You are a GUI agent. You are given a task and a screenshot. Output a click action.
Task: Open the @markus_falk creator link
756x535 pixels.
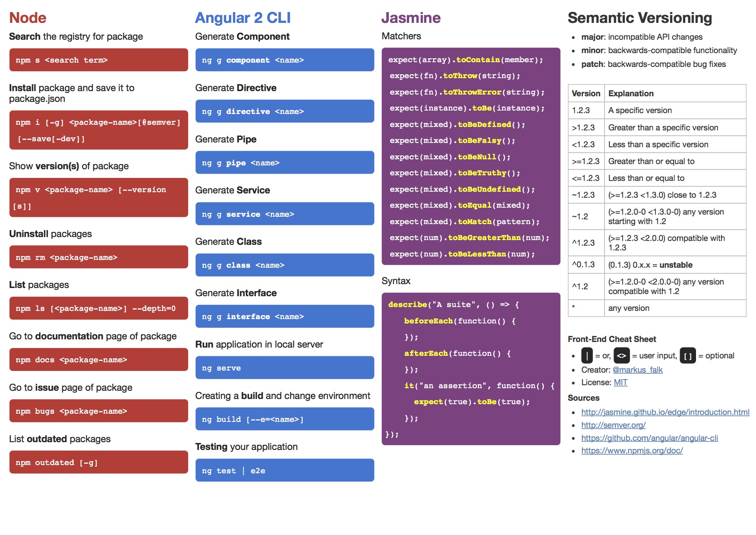637,370
